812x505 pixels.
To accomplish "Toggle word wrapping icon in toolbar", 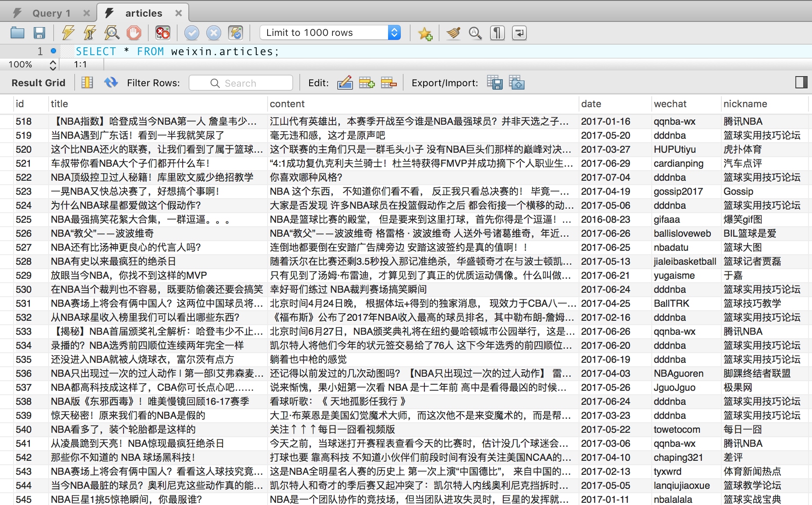I will click(x=519, y=33).
